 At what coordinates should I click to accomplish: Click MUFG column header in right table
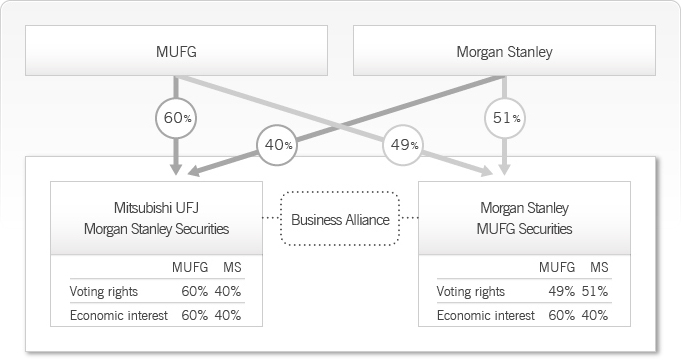click(x=557, y=267)
